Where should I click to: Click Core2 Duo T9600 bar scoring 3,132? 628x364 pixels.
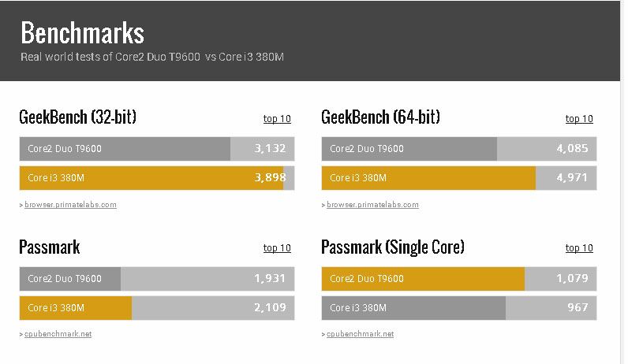156,149
